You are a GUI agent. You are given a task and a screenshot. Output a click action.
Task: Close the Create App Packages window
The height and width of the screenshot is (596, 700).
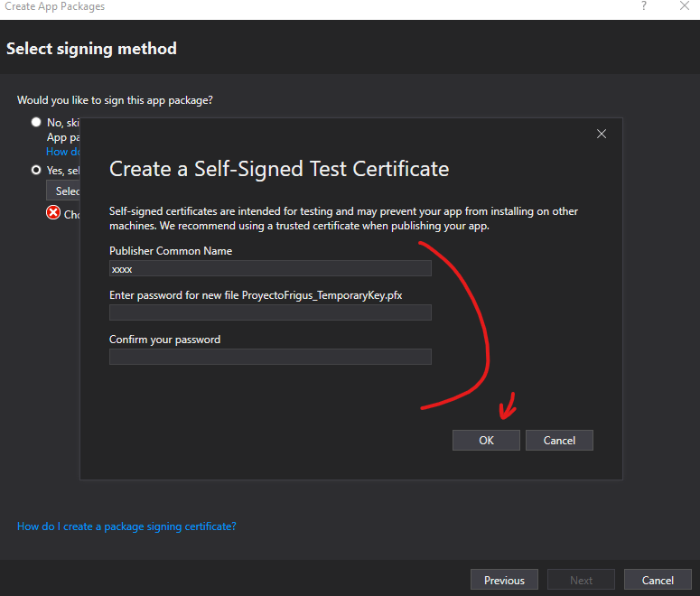click(x=684, y=6)
